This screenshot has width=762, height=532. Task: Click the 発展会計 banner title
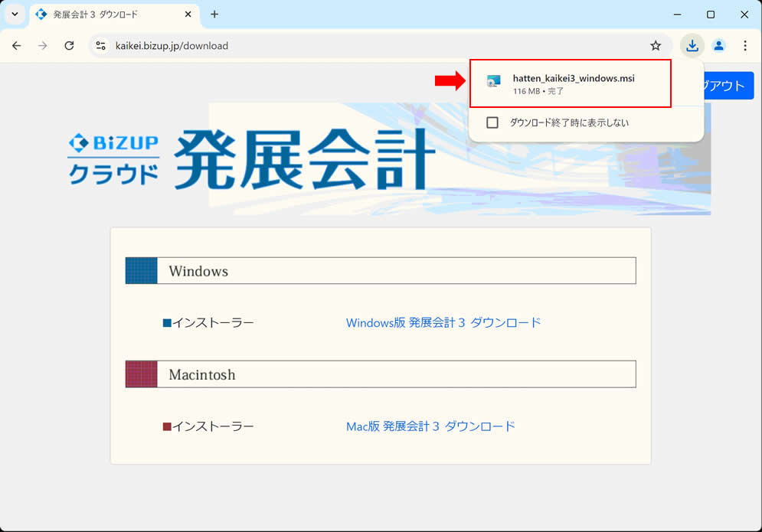coord(304,159)
